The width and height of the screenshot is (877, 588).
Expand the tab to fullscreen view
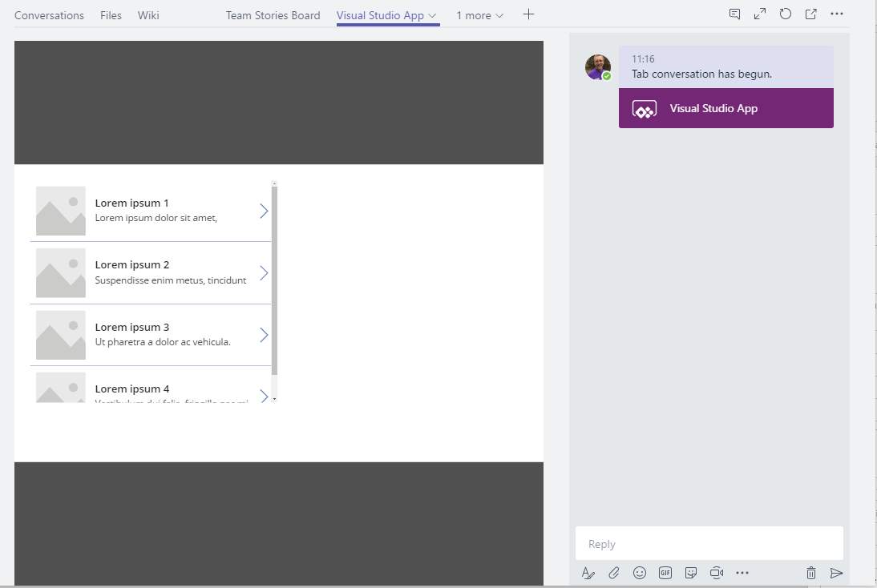click(x=759, y=14)
